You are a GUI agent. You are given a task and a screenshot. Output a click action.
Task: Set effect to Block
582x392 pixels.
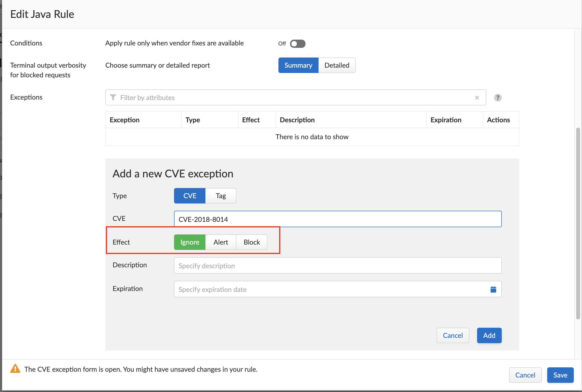pyautogui.click(x=252, y=242)
